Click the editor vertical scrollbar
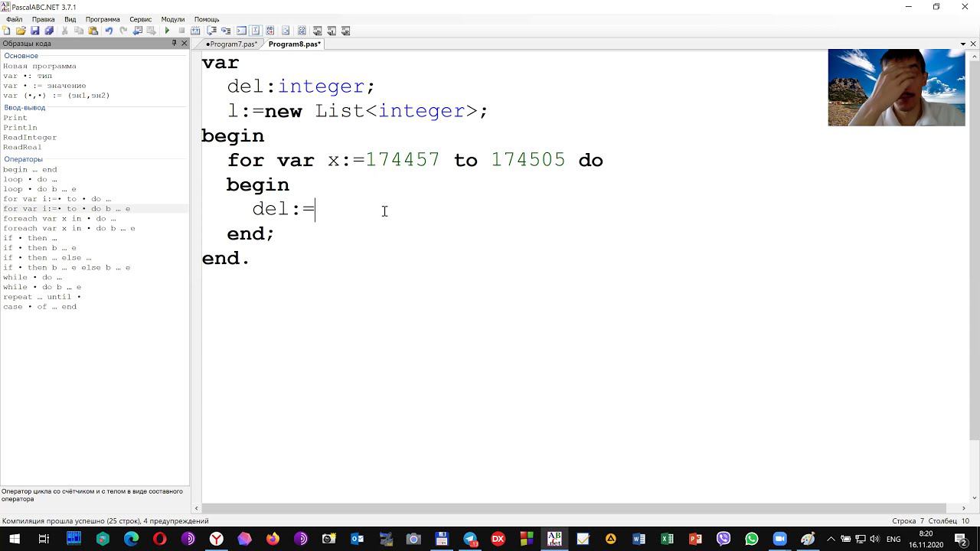The height and width of the screenshot is (551, 980). pos(974,249)
